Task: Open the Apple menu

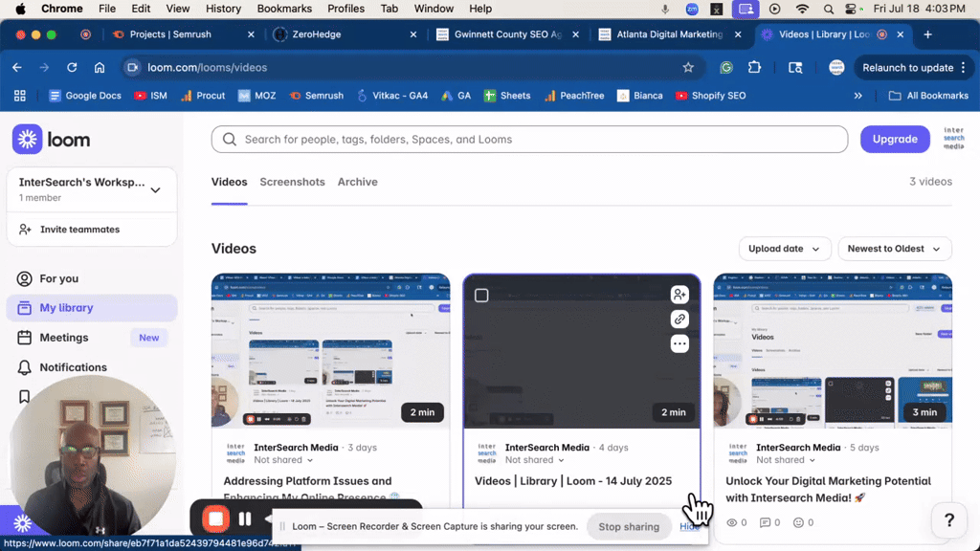Action: pos(20,9)
